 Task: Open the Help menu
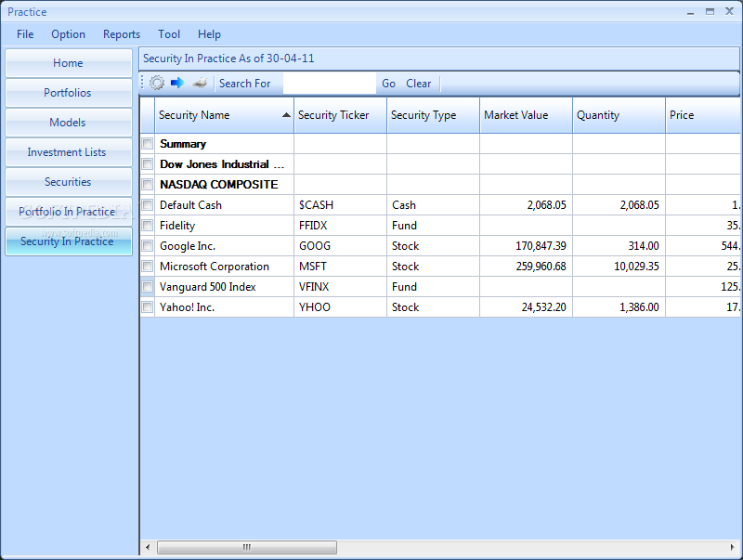(x=210, y=34)
